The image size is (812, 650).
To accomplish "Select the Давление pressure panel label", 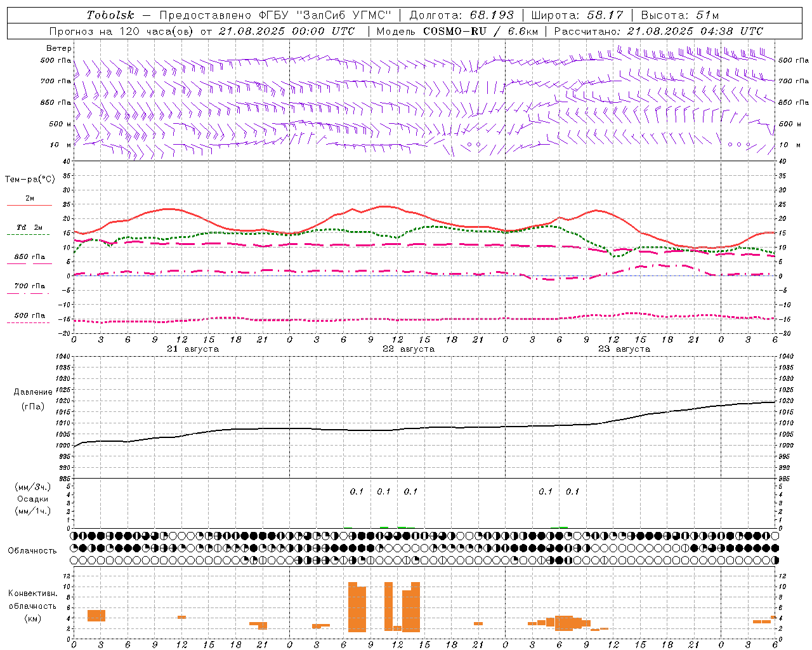I will [33, 392].
